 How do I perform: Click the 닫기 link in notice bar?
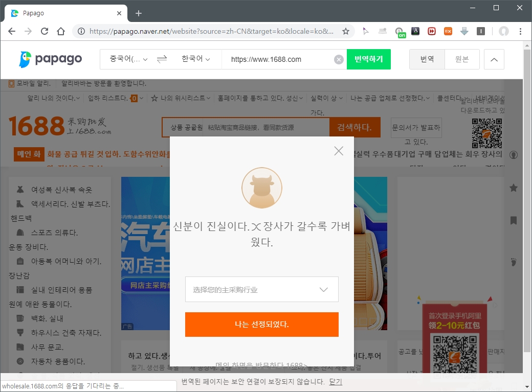pos(336,382)
